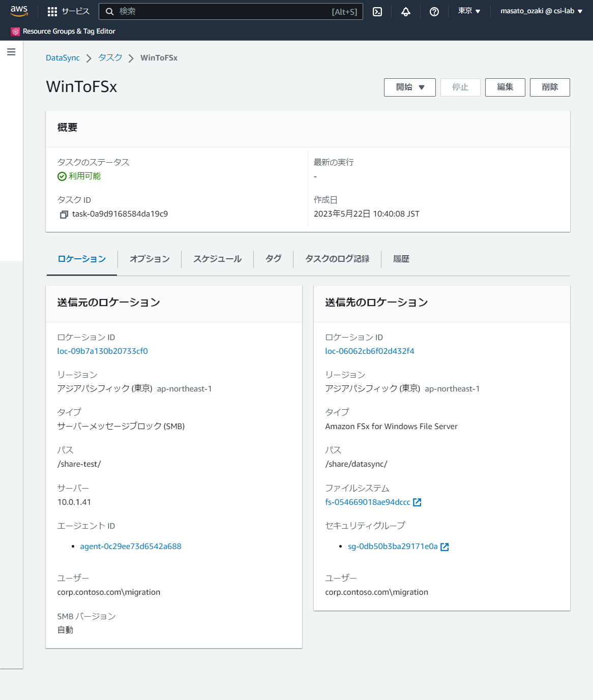The width and height of the screenshot is (593, 700).
Task: Go to DataSync breadcrumb link
Action: pos(63,58)
